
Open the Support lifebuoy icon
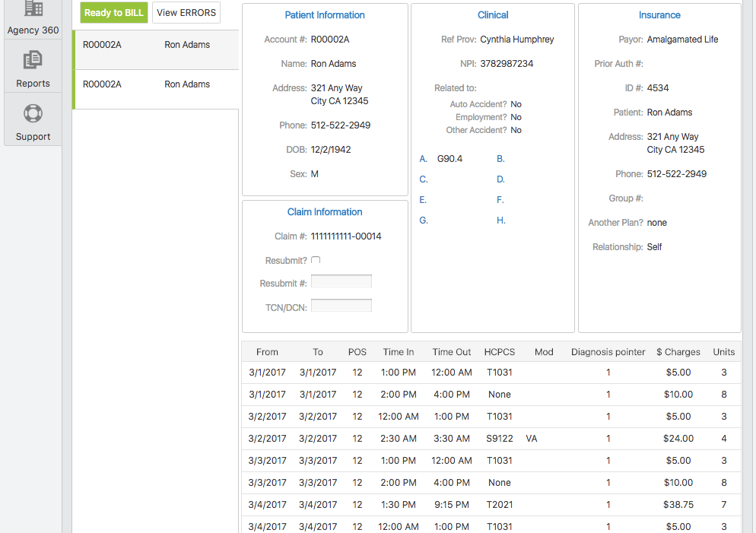tap(33, 114)
